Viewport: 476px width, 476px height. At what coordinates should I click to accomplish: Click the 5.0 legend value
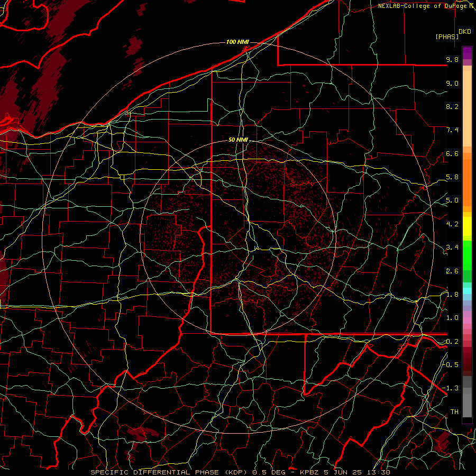[452, 200]
